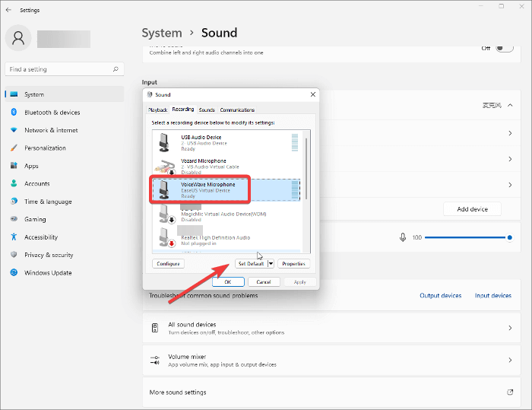The image size is (532, 410).
Task: Select the Personalization brush icon
Action: [14, 148]
